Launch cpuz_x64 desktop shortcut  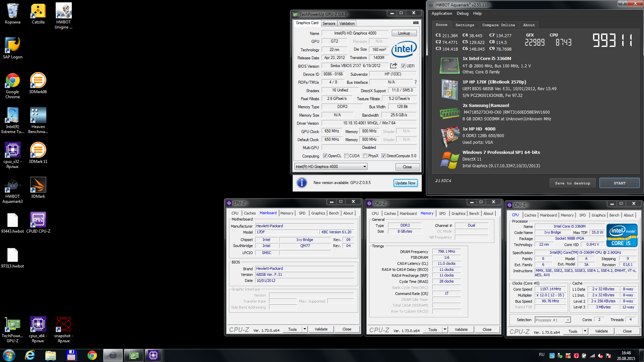point(38,329)
